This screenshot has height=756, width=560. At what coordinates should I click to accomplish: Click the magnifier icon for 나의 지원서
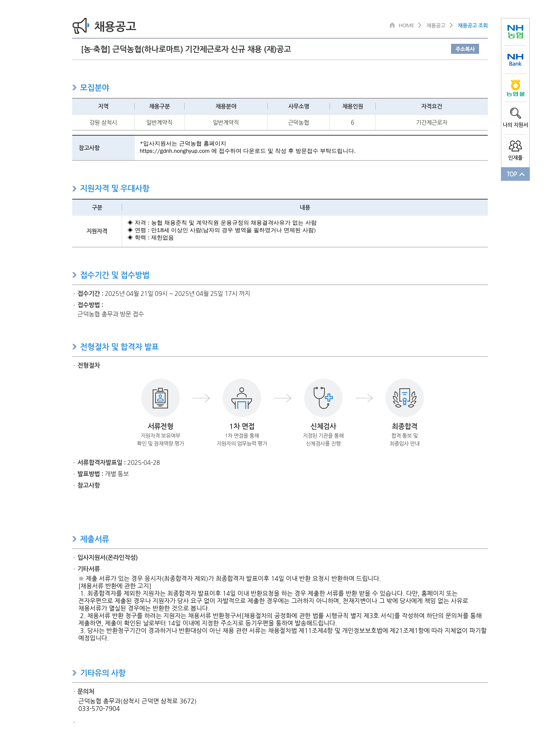tap(515, 113)
